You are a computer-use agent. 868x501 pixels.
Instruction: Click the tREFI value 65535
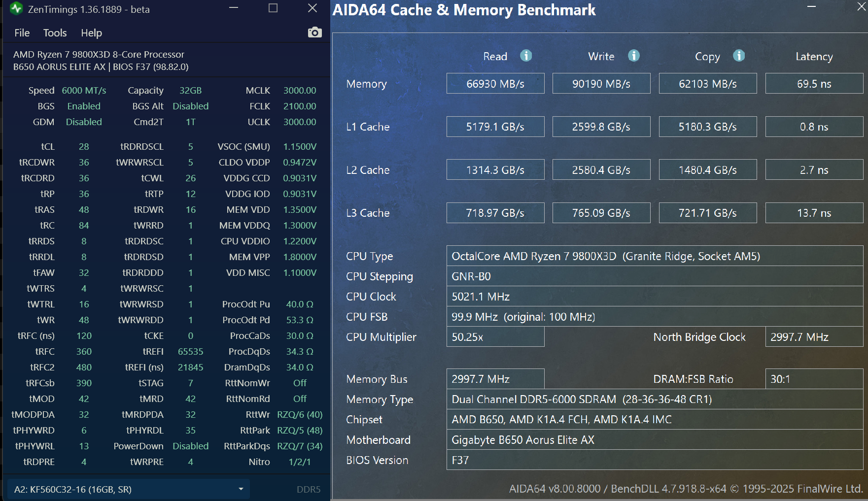(x=190, y=351)
